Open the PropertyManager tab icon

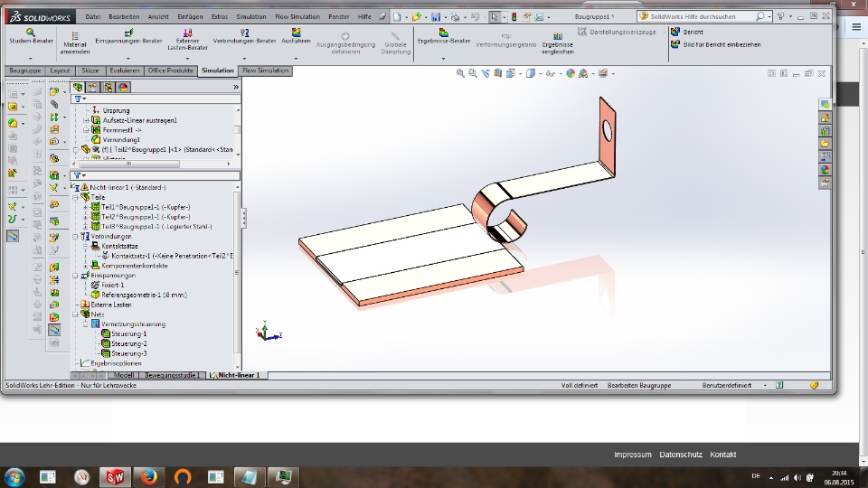[92, 87]
